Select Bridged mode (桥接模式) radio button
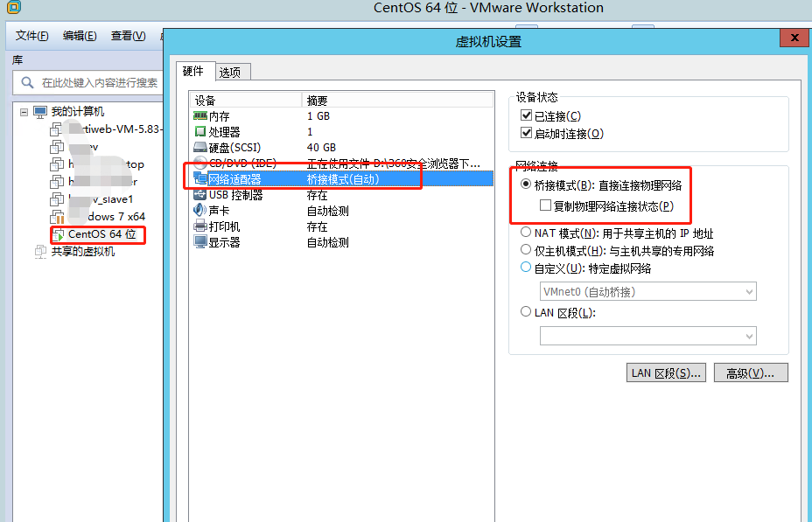Image resolution: width=812 pixels, height=522 pixels. pos(526,184)
